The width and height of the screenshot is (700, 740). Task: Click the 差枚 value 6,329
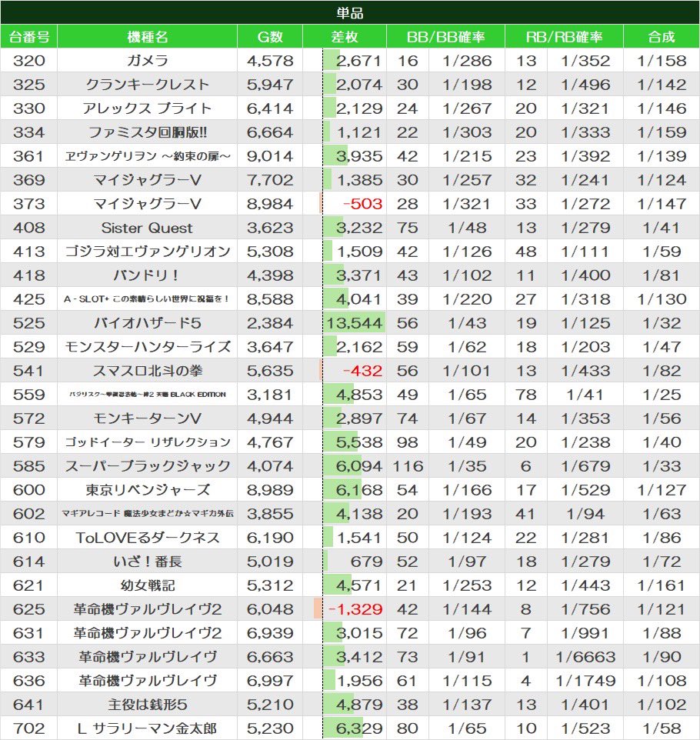tap(358, 728)
